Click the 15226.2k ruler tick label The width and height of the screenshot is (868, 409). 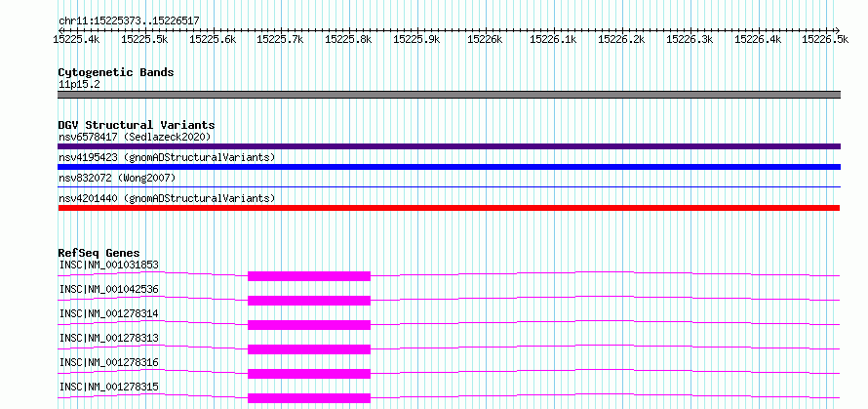(621, 39)
